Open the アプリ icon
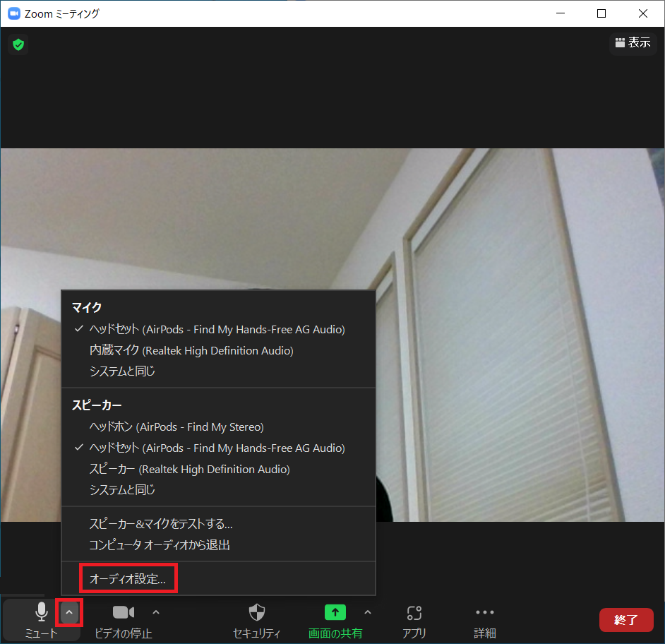The width and height of the screenshot is (665, 644). click(x=414, y=613)
